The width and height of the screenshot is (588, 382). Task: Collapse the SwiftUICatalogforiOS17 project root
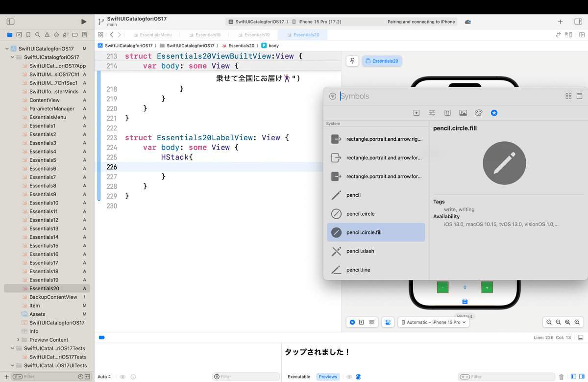tap(7, 49)
